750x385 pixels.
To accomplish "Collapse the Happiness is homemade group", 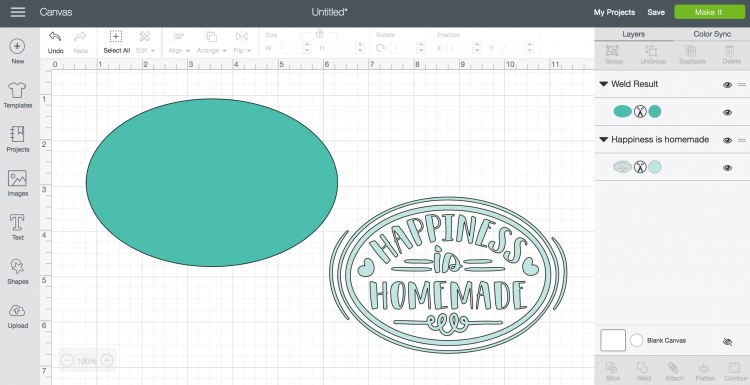I will tap(604, 140).
